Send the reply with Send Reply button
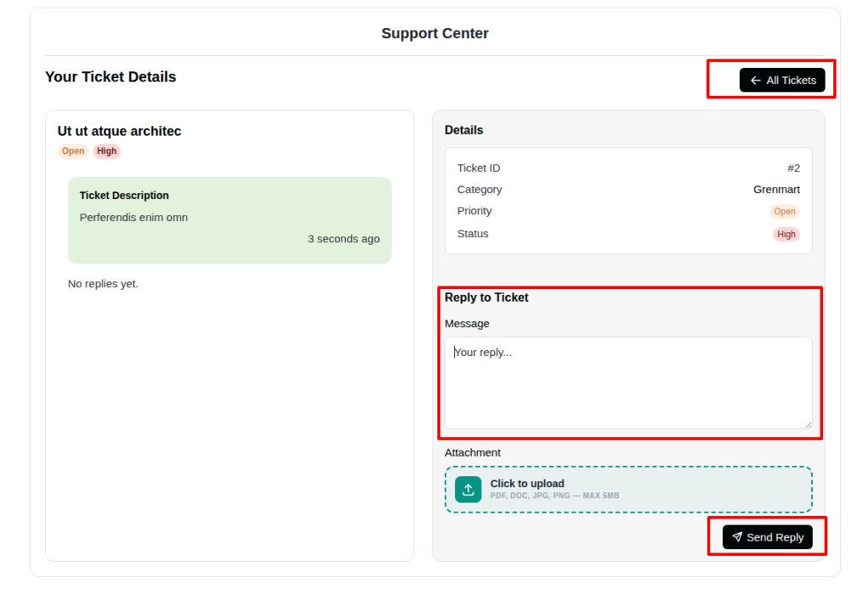Image resolution: width=868 pixels, height=589 pixels. click(x=767, y=537)
